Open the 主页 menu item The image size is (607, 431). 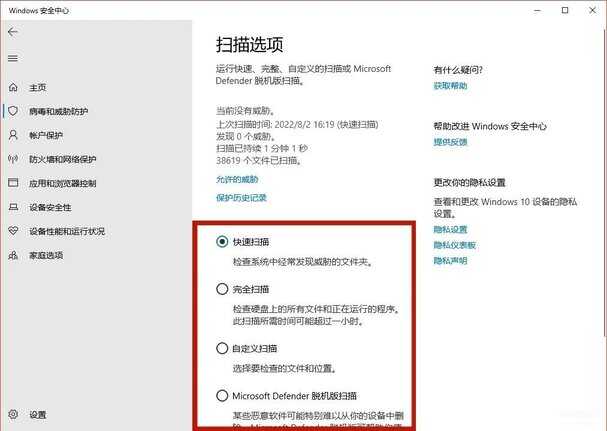click(38, 88)
